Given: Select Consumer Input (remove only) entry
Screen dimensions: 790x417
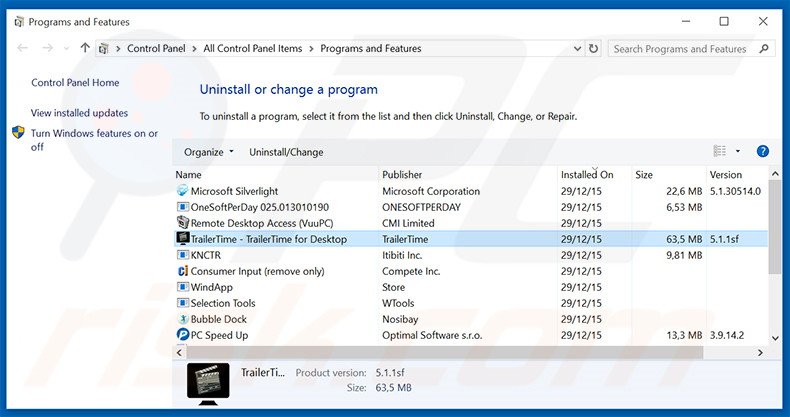Looking at the screenshot, I should point(257,271).
